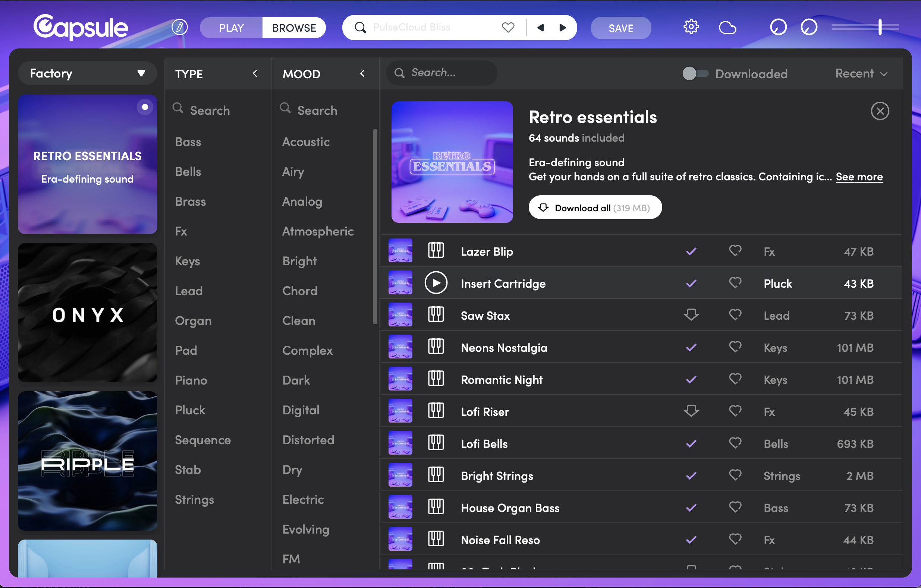The width and height of the screenshot is (921, 588).
Task: Favorite the Lofi Bells sound
Action: point(735,443)
